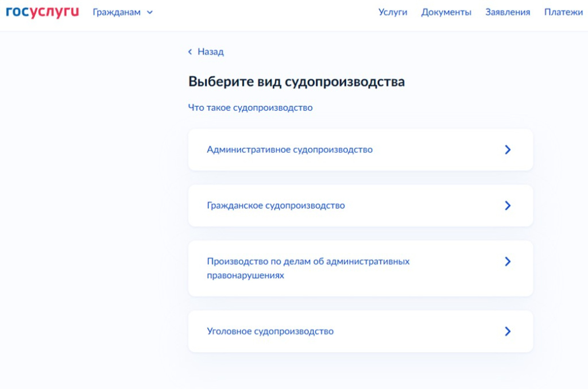Choose Уголовное судопроизводство option
588x389 pixels.
tap(361, 331)
